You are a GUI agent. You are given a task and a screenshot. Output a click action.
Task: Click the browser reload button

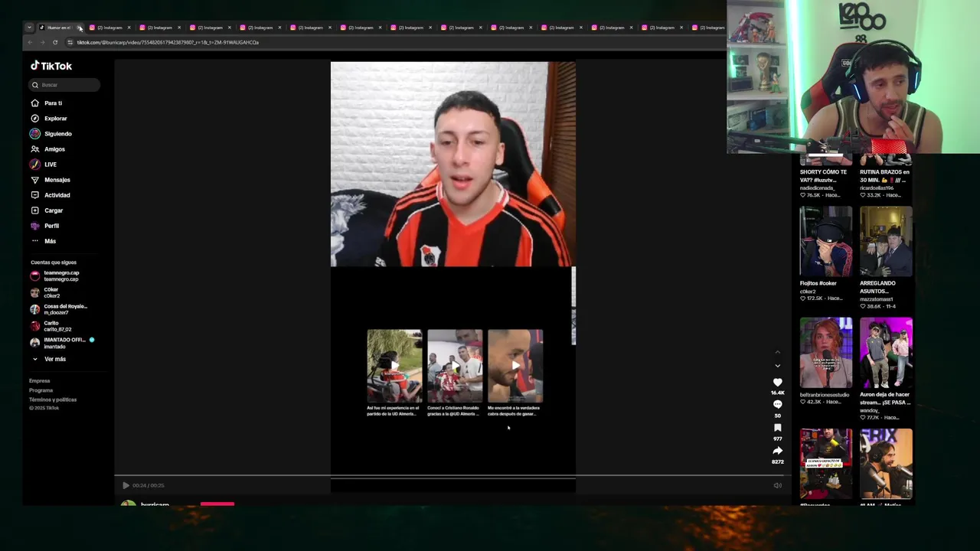pyautogui.click(x=55, y=42)
